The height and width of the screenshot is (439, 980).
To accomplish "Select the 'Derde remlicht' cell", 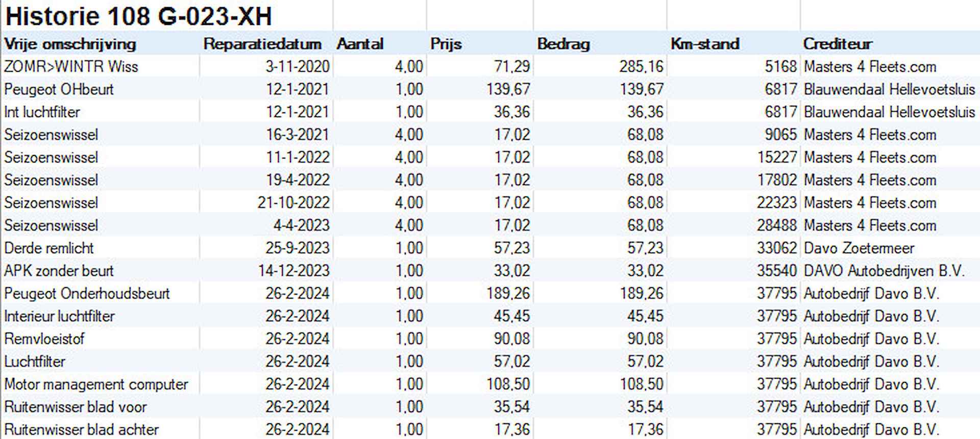I will tap(49, 248).
